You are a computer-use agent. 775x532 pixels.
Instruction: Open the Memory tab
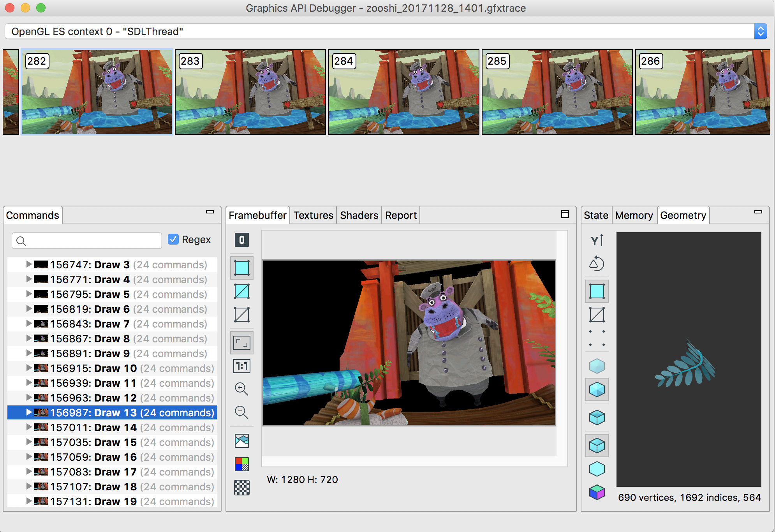coord(634,215)
